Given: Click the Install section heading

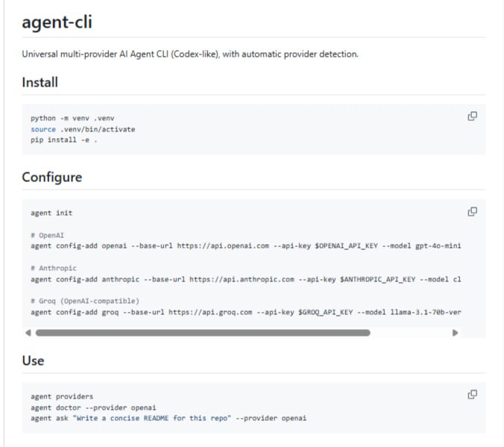Looking at the screenshot, I should [x=40, y=82].
